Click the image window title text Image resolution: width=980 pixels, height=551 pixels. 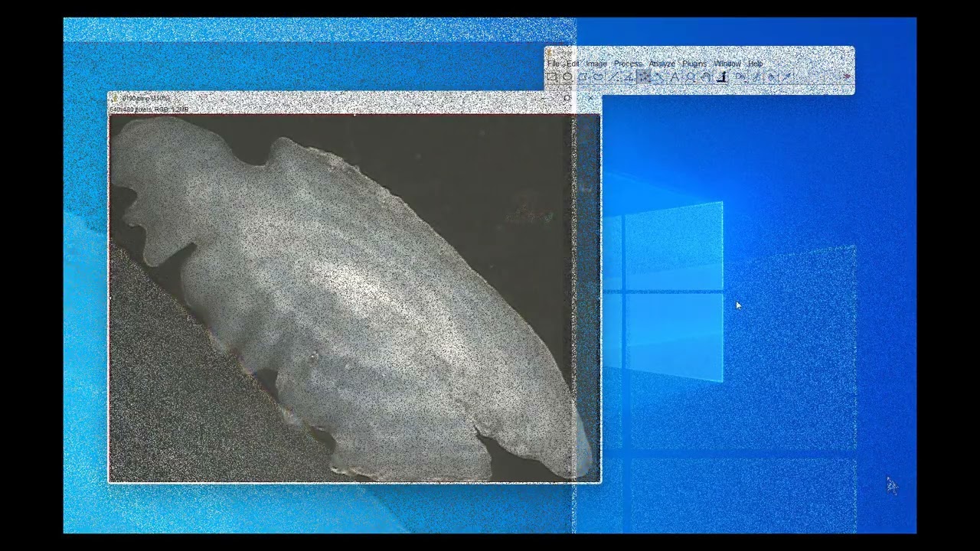coord(145,98)
